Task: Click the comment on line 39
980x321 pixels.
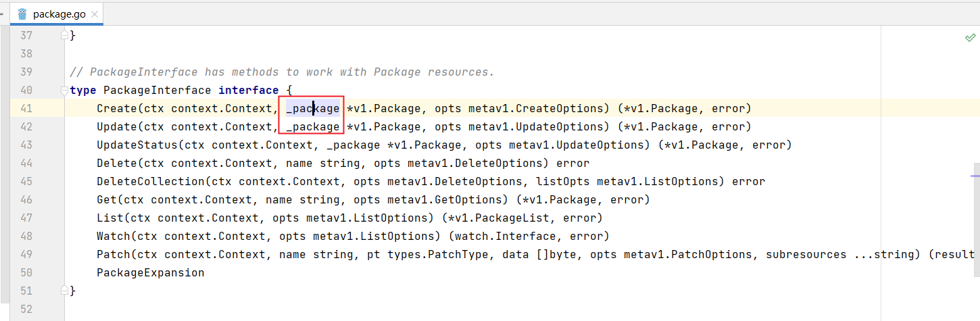Action: pyautogui.click(x=283, y=72)
